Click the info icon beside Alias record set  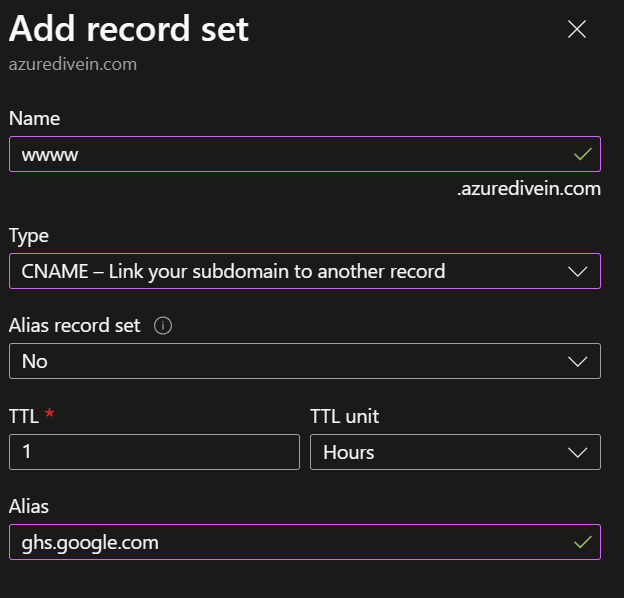click(x=164, y=326)
